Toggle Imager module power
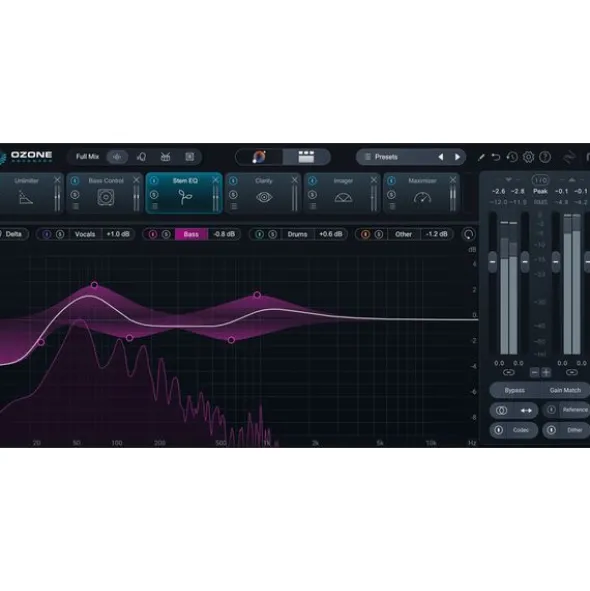 [312, 181]
